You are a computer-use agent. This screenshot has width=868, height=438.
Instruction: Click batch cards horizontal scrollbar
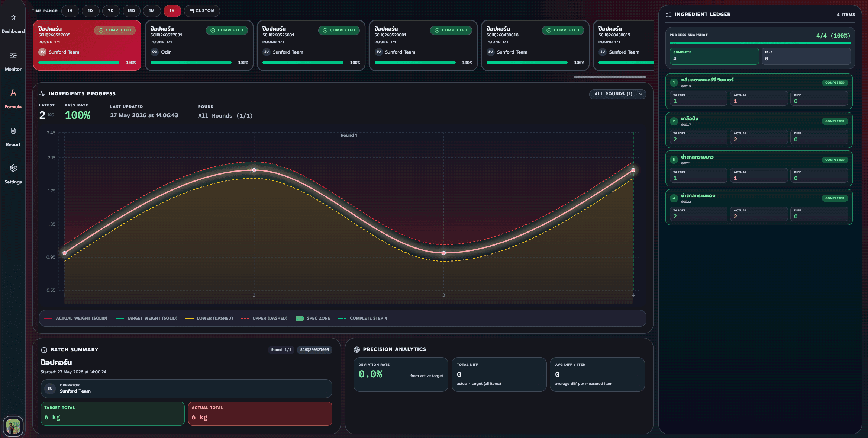coord(610,77)
